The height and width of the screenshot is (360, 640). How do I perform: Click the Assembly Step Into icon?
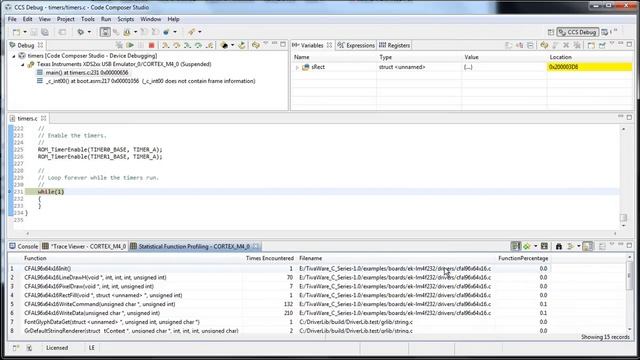pyautogui.click(x=187, y=45)
